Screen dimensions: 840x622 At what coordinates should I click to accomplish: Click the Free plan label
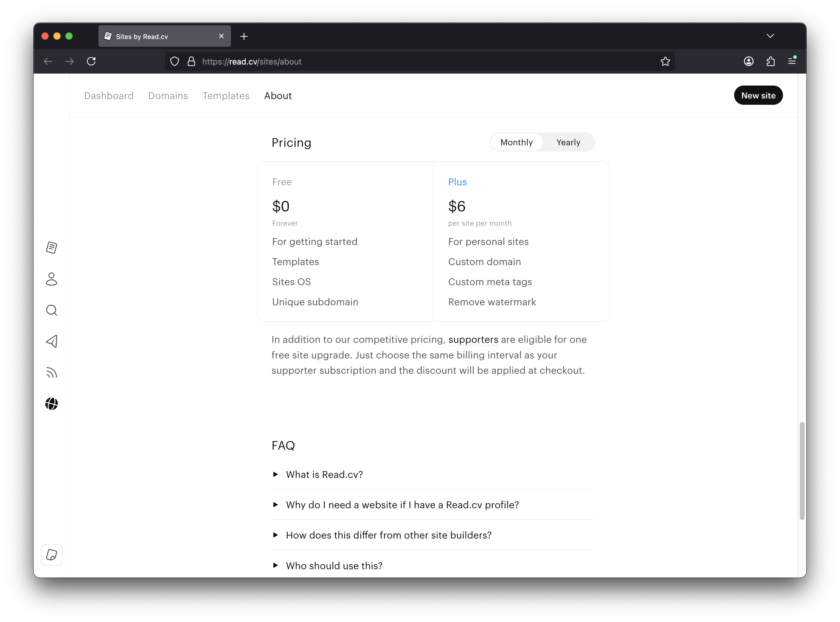point(282,182)
